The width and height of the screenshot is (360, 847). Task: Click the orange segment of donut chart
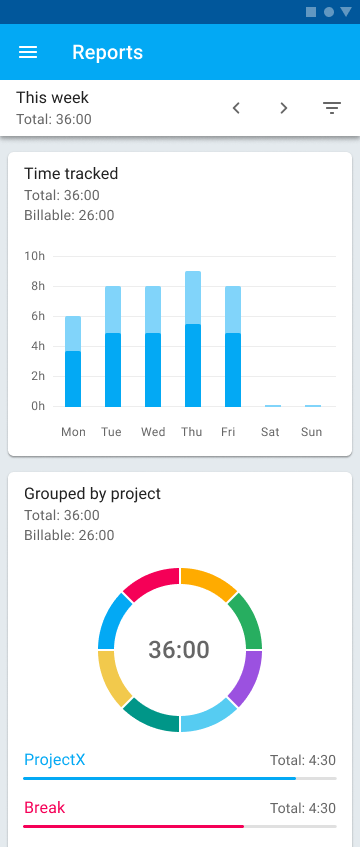[x=207, y=582]
